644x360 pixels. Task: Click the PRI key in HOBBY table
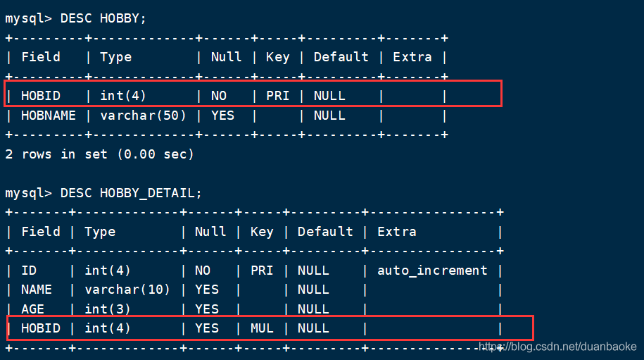pos(278,95)
